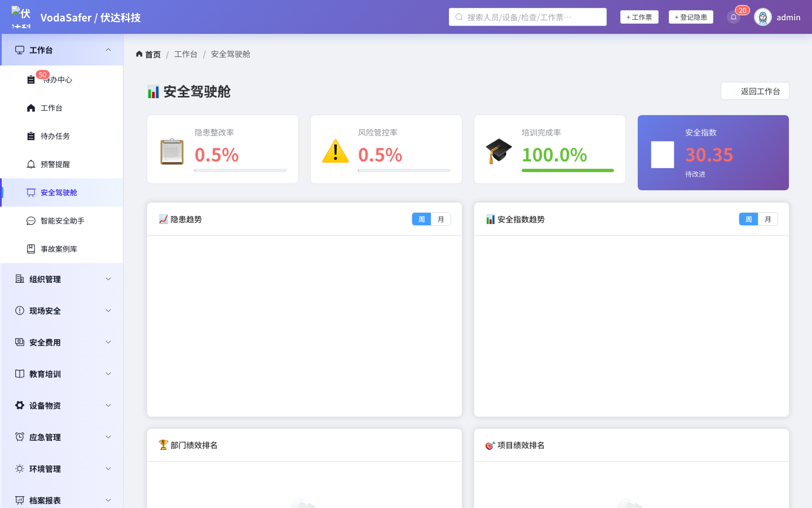Click the 设备物资 gear icon

tap(20, 405)
